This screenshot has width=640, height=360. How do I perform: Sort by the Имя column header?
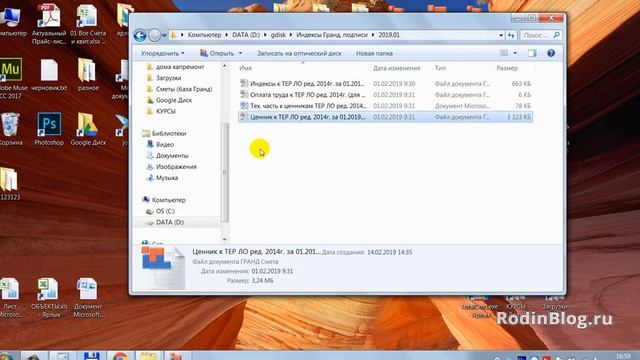245,68
